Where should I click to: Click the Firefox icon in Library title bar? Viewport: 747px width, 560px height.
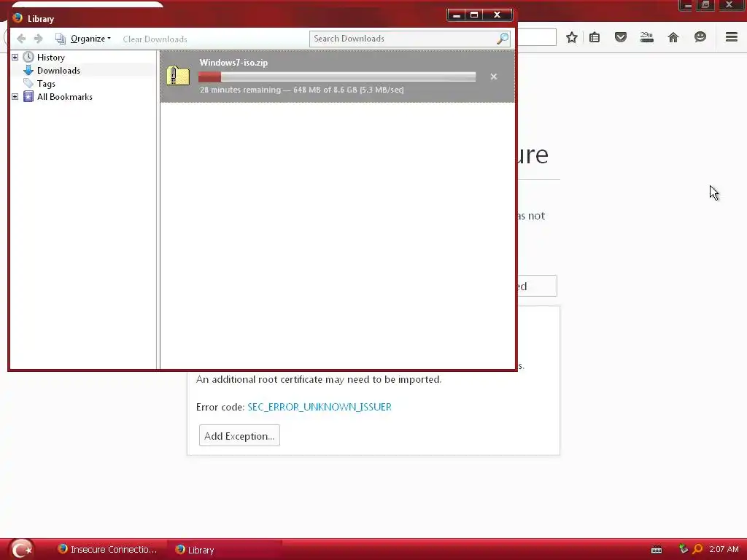(x=18, y=18)
